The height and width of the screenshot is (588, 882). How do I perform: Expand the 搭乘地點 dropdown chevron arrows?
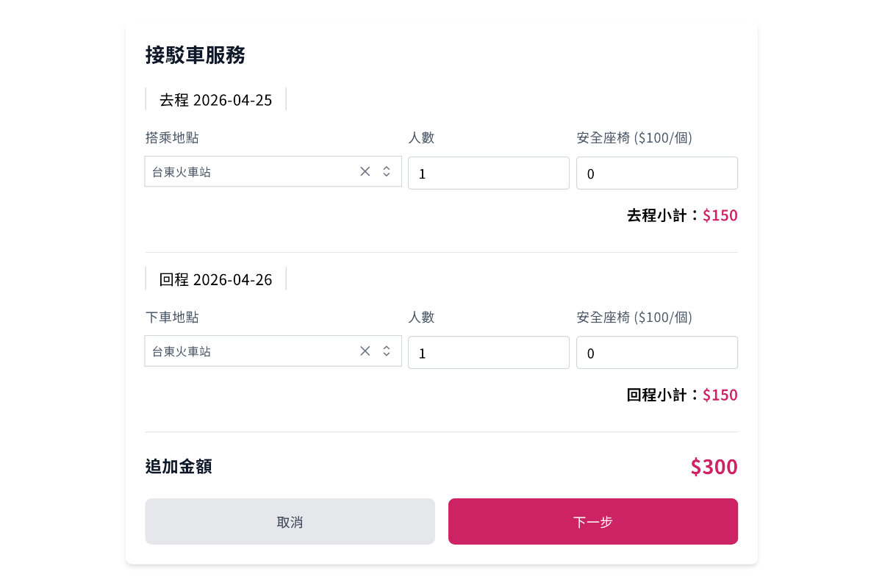387,171
